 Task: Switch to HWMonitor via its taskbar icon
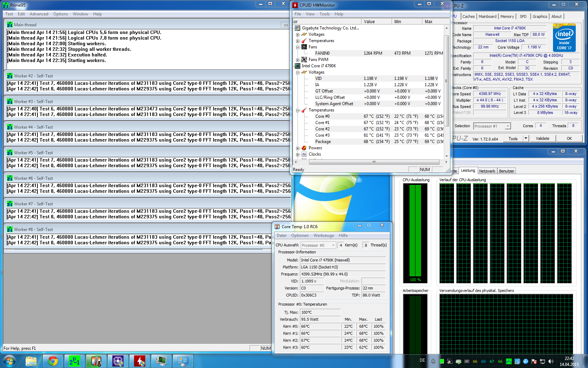point(140,361)
